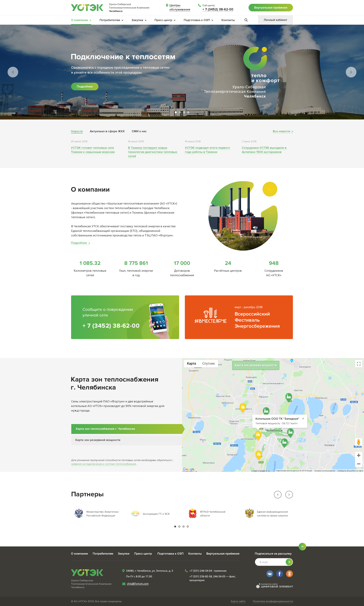The image size is (364, 606).
Task: Click the Виртуальная приёмная button
Action: click(270, 8)
